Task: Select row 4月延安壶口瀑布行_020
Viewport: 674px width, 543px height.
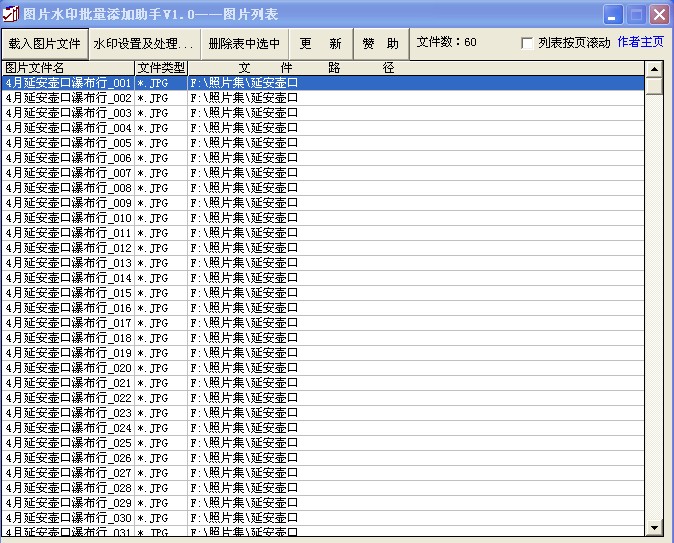Action: 68,368
